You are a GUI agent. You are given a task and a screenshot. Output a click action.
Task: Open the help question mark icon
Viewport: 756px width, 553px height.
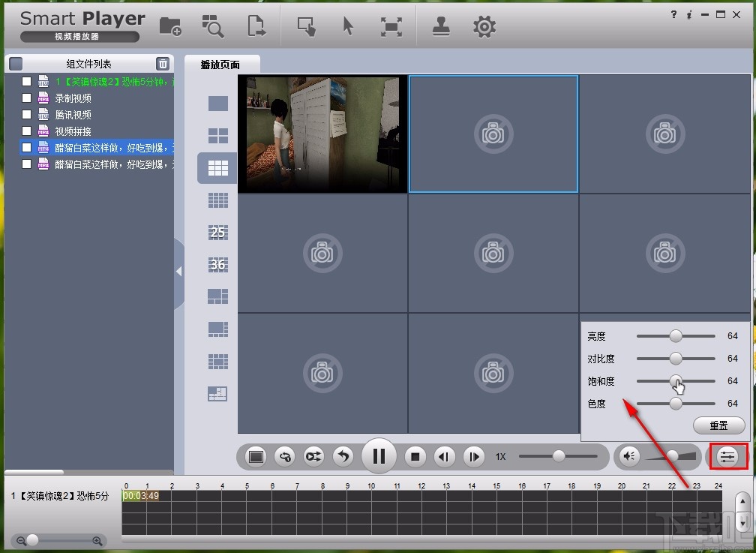tap(673, 14)
